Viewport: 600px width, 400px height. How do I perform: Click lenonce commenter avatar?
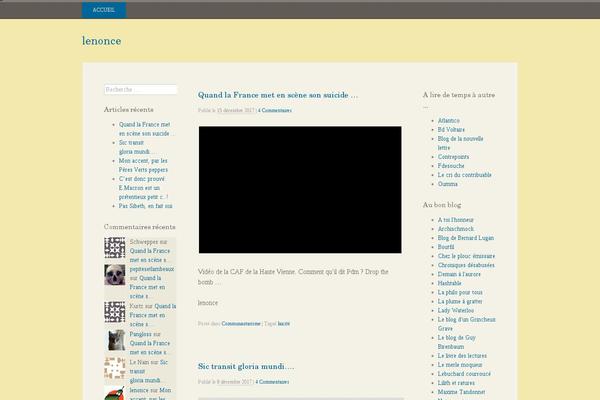coord(115,393)
